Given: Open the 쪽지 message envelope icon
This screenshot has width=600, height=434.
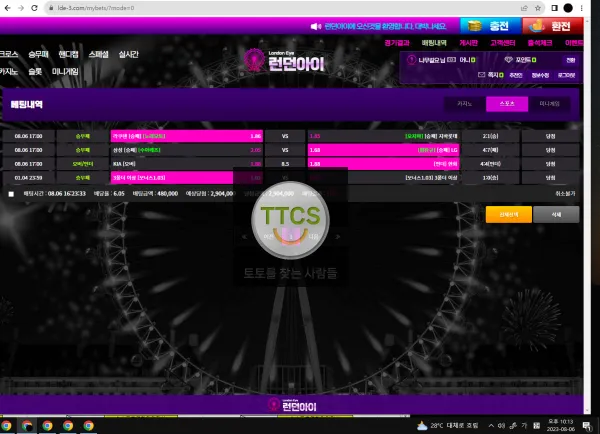Looking at the screenshot, I should [x=481, y=75].
